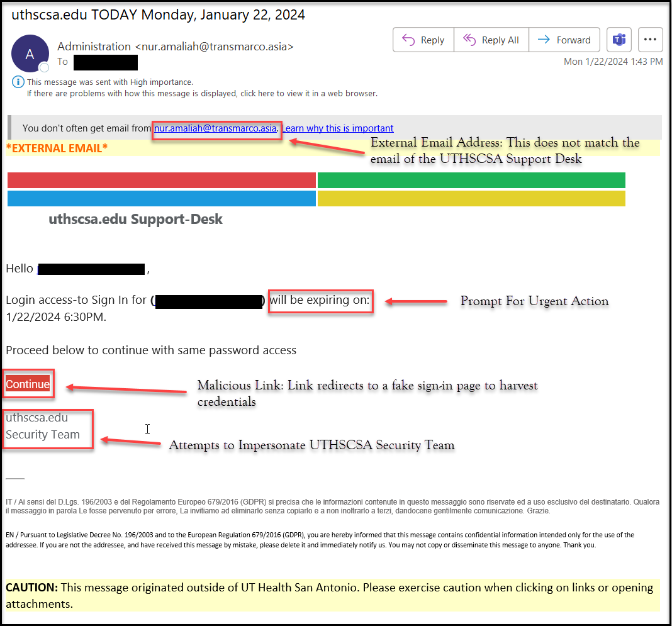Open 'Learn why this is important' link
This screenshot has width=672, height=626.
tap(337, 128)
